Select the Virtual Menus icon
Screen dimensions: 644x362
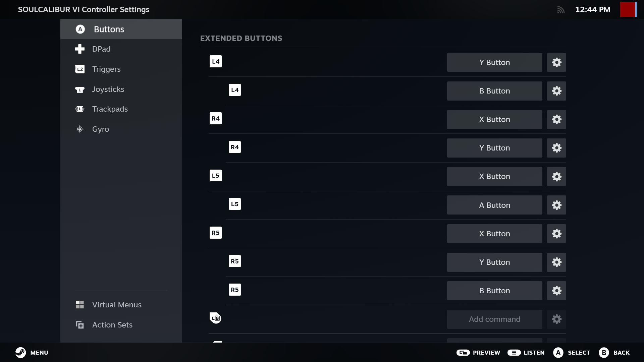(80, 305)
